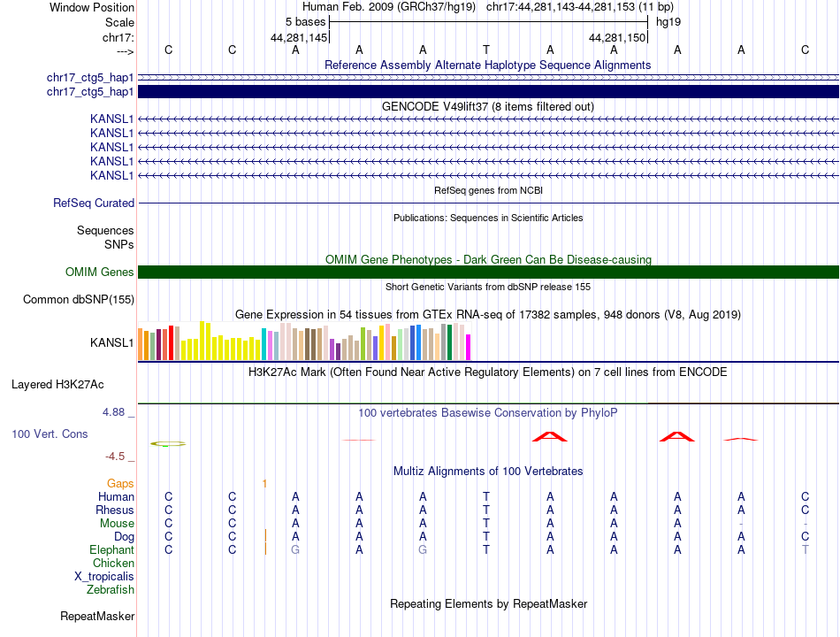
Task: Click the KANSL1 label beside the GTEx chart
Action: pyautogui.click(x=112, y=342)
